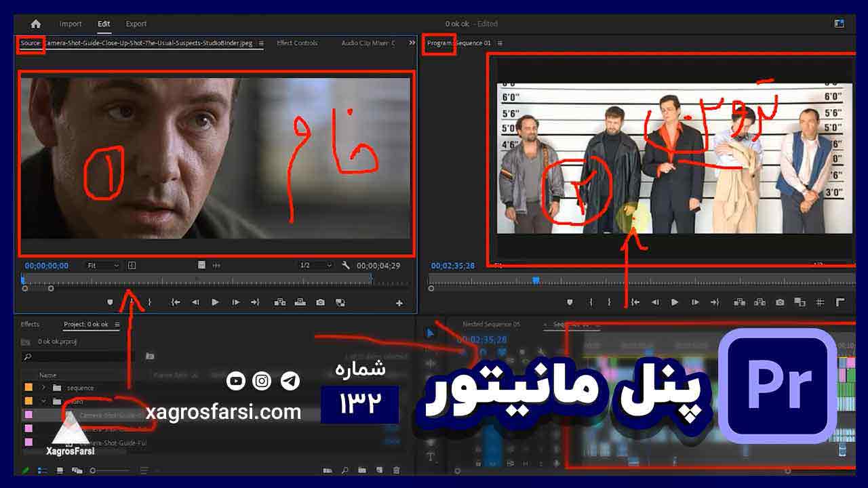Mark Out in the Program monitor

tap(609, 302)
